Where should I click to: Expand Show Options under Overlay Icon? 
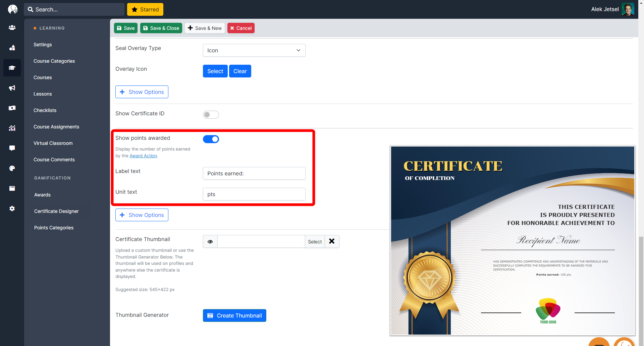[x=142, y=92]
